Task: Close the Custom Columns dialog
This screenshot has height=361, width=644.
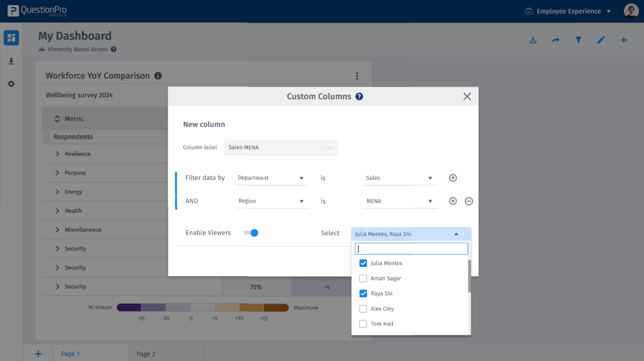Action: (x=467, y=97)
